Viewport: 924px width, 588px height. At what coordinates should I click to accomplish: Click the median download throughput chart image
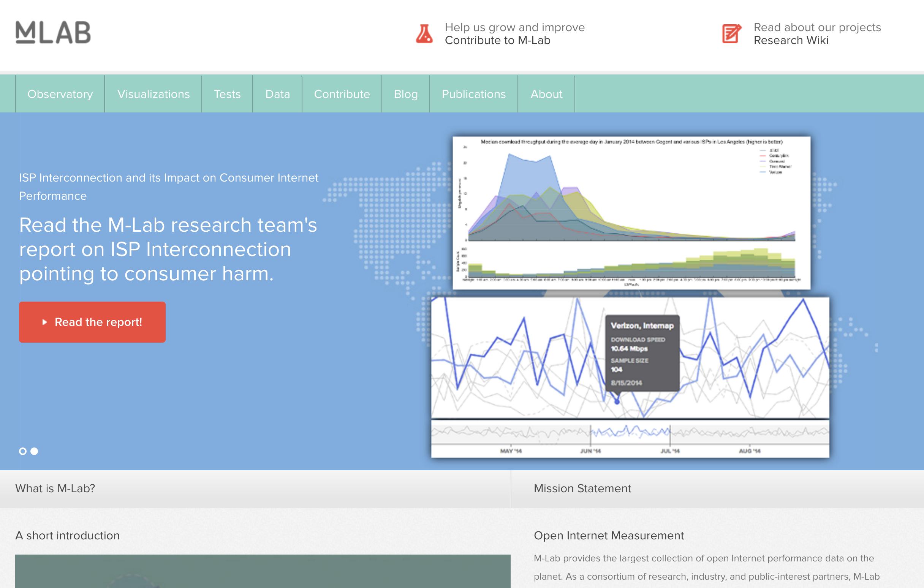(631, 213)
